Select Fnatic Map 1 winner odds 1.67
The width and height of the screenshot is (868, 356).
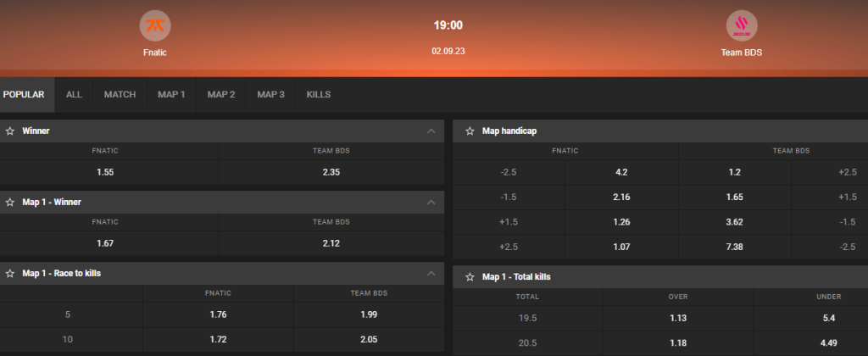click(109, 243)
